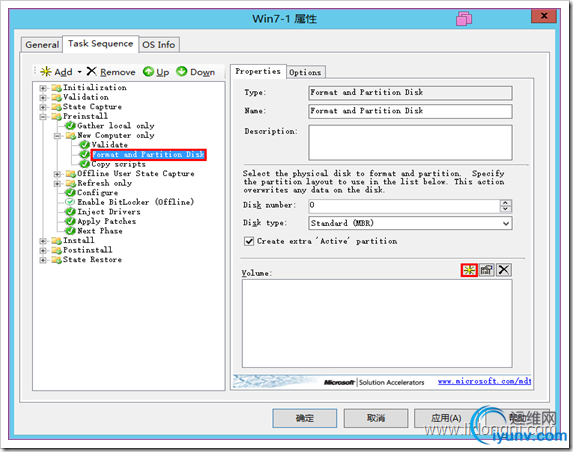Move step up with Up arrow icon
This screenshot has height=452, width=573.
pos(148,72)
